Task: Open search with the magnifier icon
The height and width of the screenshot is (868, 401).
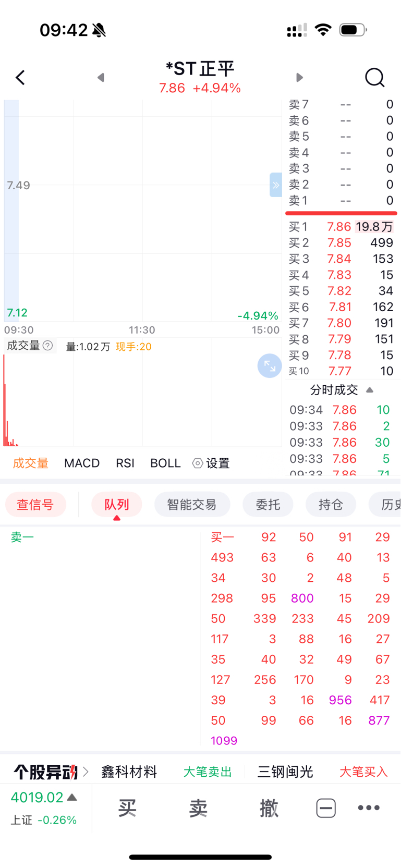Action: tap(374, 78)
